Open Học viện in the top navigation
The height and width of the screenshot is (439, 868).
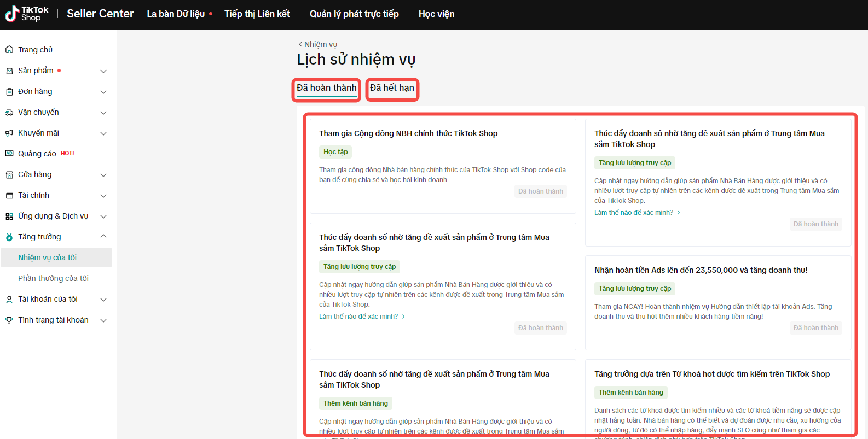436,14
